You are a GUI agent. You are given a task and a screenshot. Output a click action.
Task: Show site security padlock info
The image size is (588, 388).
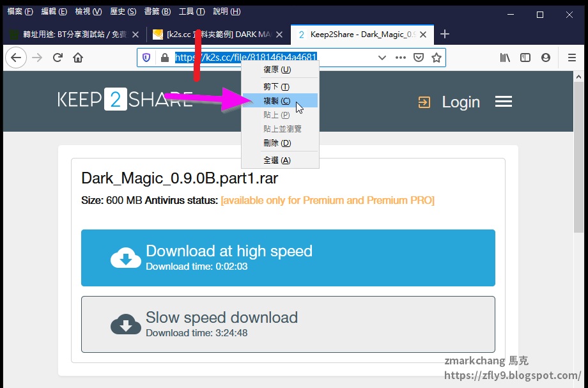(x=164, y=58)
